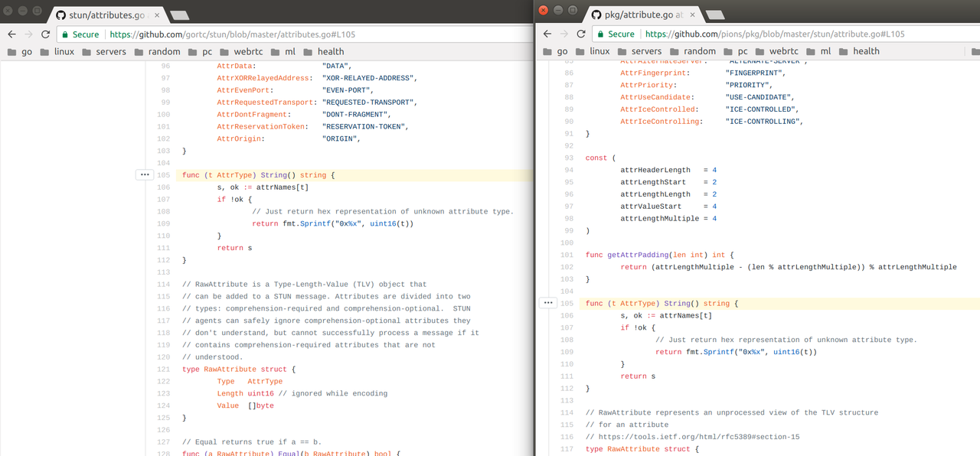
Task: Select line number 105 in right window
Action: pyautogui.click(x=567, y=303)
